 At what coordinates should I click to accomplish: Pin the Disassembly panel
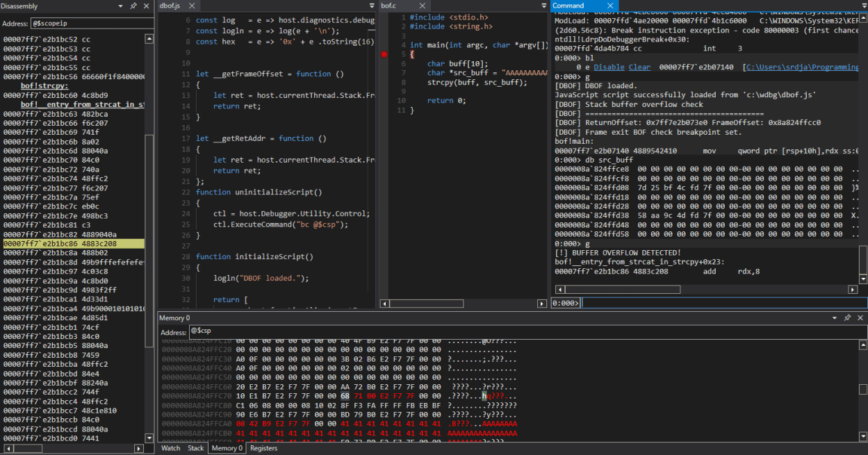click(133, 6)
